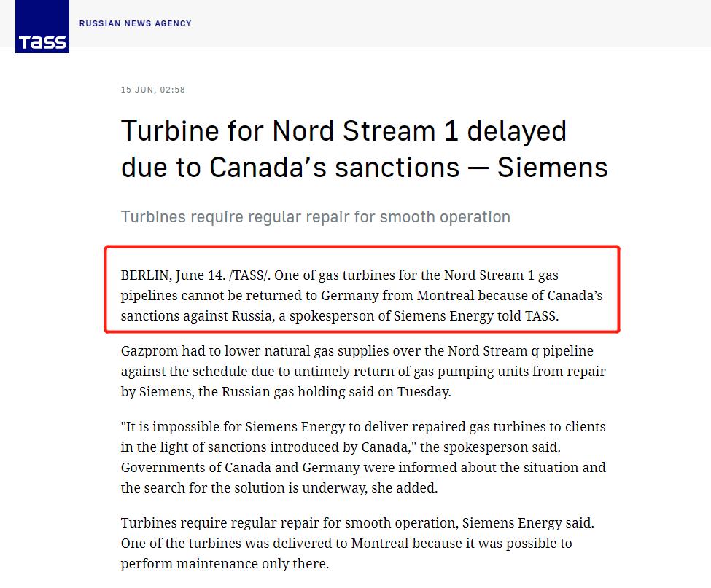Image resolution: width=711 pixels, height=588 pixels.
Task: Click the "Turbines require regular repair" subheading
Action: click(x=315, y=216)
